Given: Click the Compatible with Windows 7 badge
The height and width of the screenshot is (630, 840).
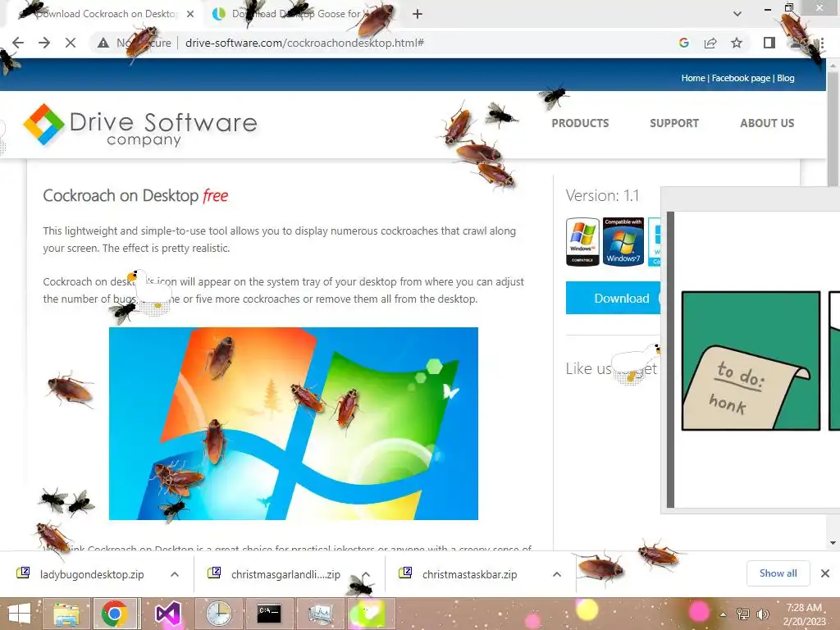Looking at the screenshot, I should coord(623,242).
